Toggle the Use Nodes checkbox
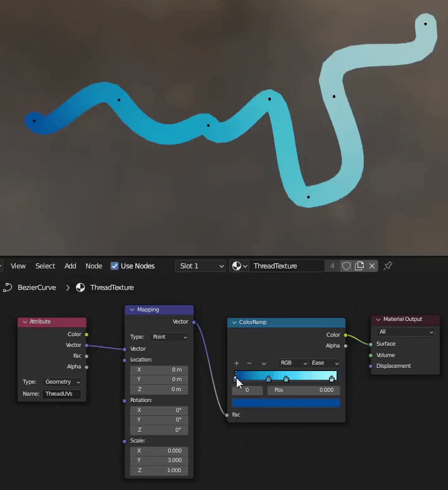The width and height of the screenshot is (448, 490). 115,266
